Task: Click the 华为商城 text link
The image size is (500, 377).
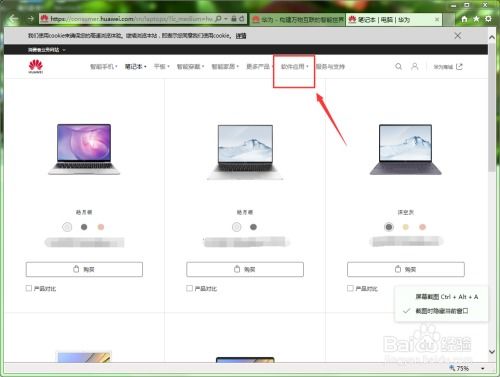Action: click(443, 67)
